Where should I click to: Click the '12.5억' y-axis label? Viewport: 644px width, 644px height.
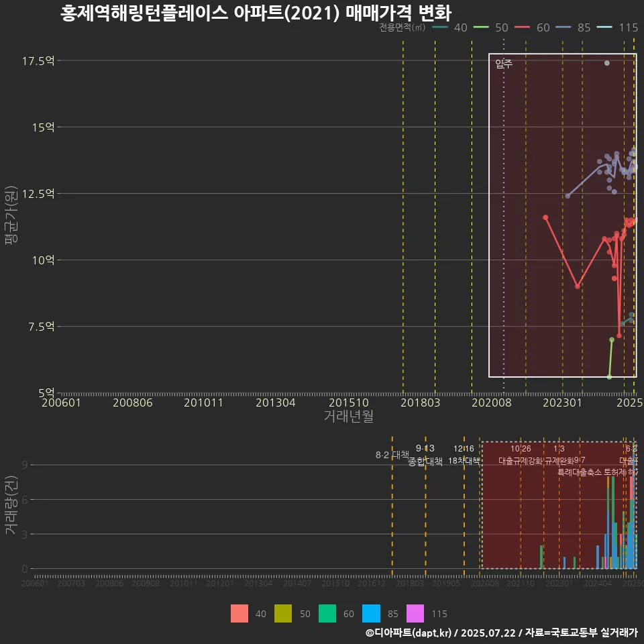click(38, 194)
